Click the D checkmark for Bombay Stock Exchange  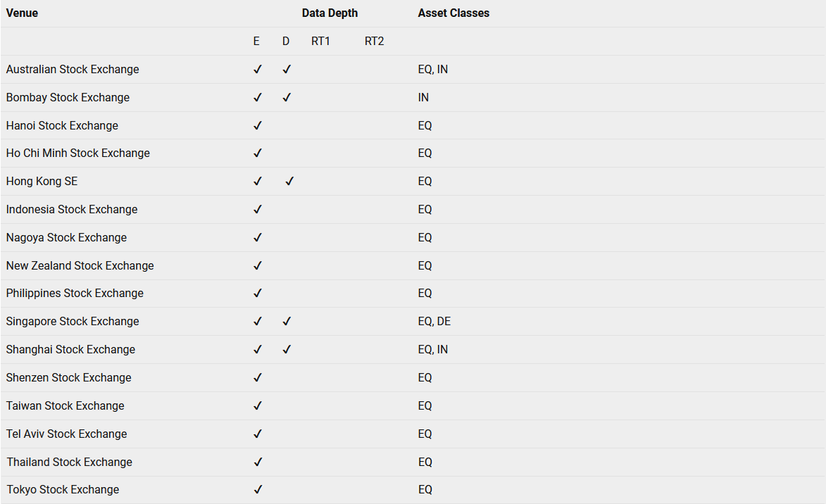287,97
